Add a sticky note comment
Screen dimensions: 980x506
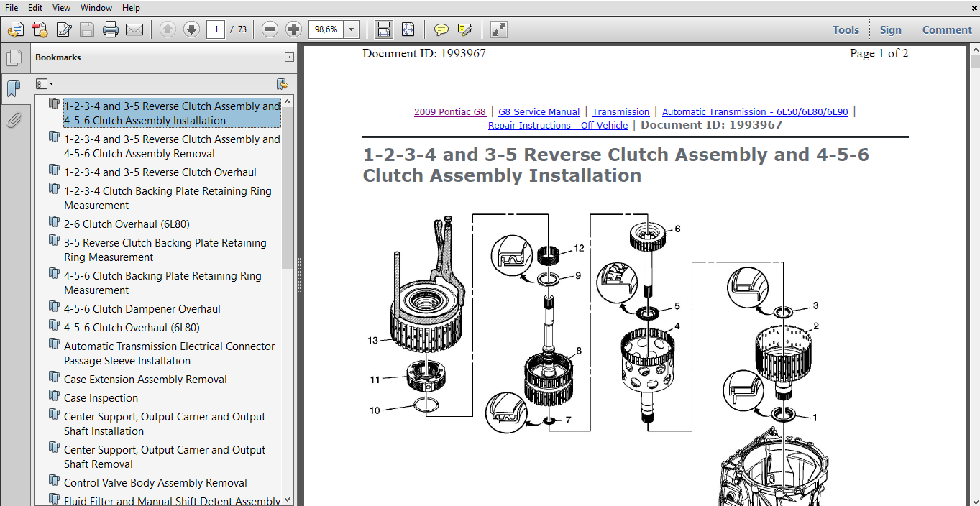441,29
